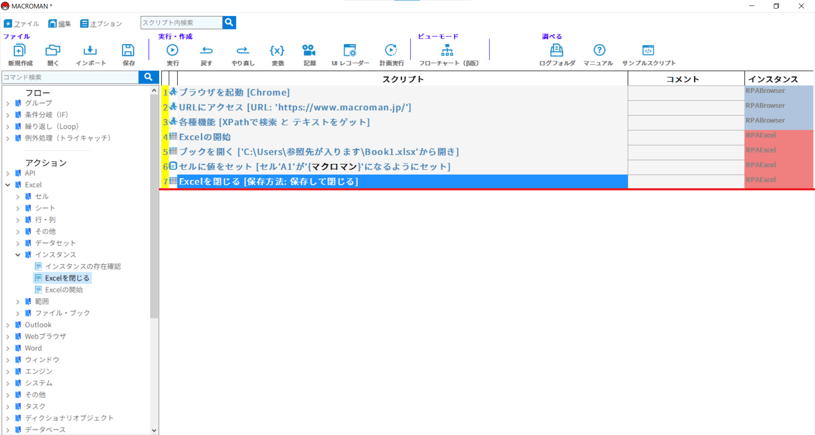Select the ディクショナリオブジェクト tree item
The image size is (815, 435).
(69, 418)
